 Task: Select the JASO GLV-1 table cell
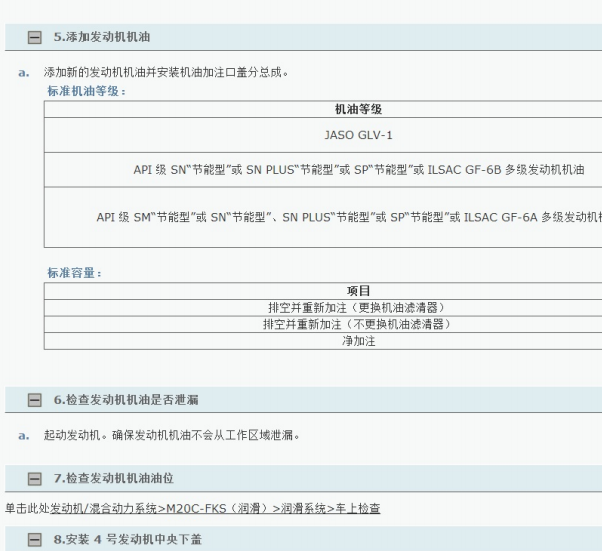point(323,135)
